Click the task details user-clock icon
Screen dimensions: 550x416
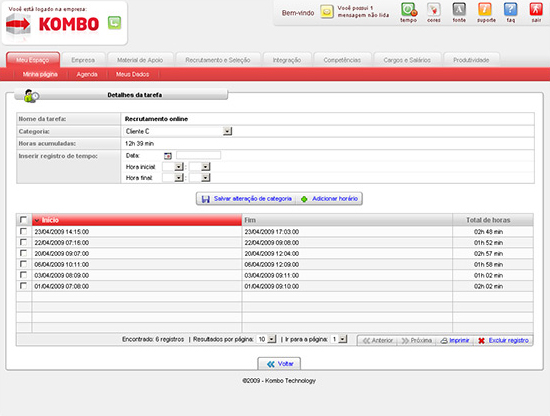pyautogui.click(x=31, y=95)
